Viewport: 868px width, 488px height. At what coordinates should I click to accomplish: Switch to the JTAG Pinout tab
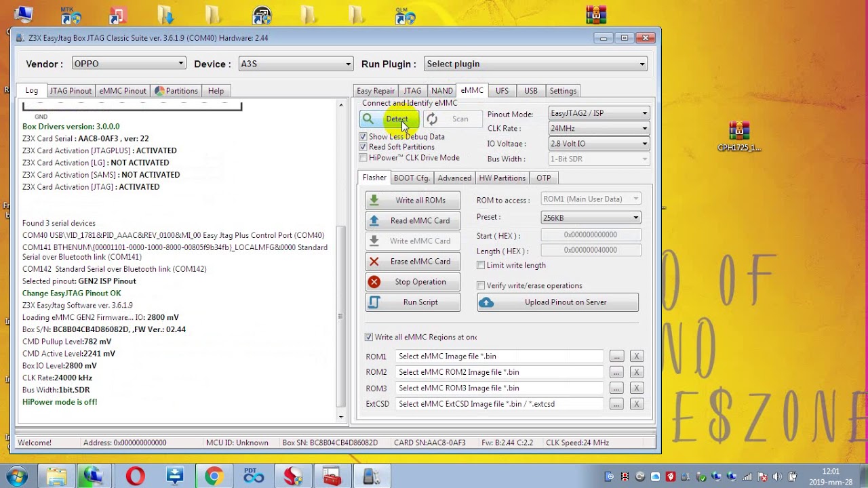71,91
